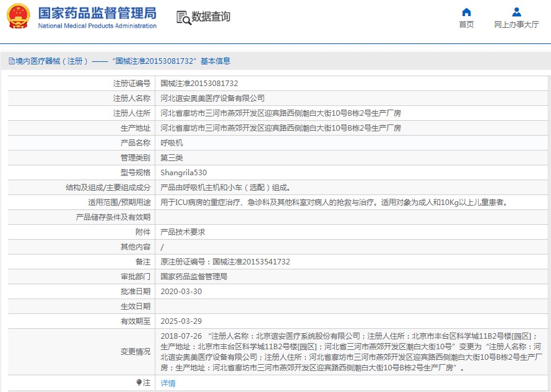Select registration number 国械注准20153081732 value
The image size is (551, 392).
click(x=199, y=84)
